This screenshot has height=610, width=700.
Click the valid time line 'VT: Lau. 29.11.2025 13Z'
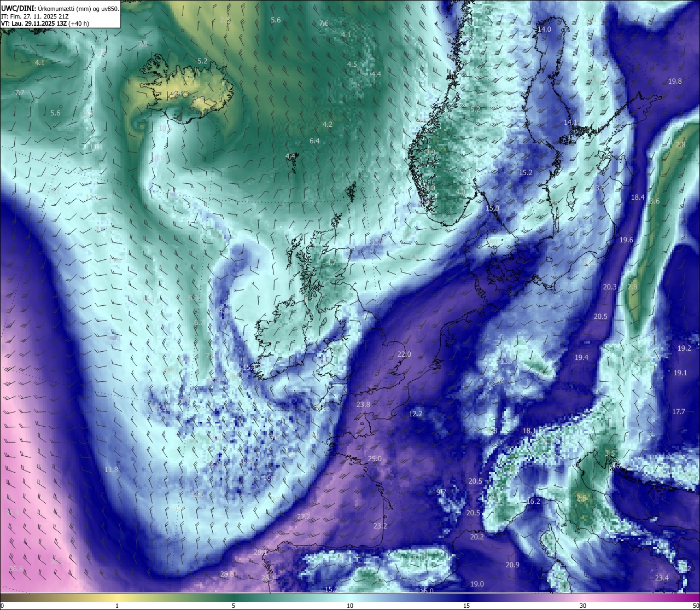click(x=35, y=24)
